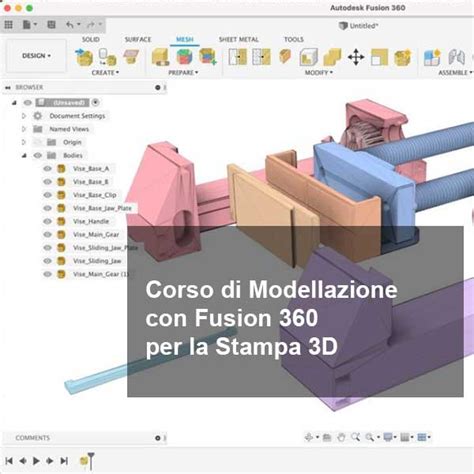Click the New Component icon in Assemble
The width and height of the screenshot is (474, 474).
(432, 57)
